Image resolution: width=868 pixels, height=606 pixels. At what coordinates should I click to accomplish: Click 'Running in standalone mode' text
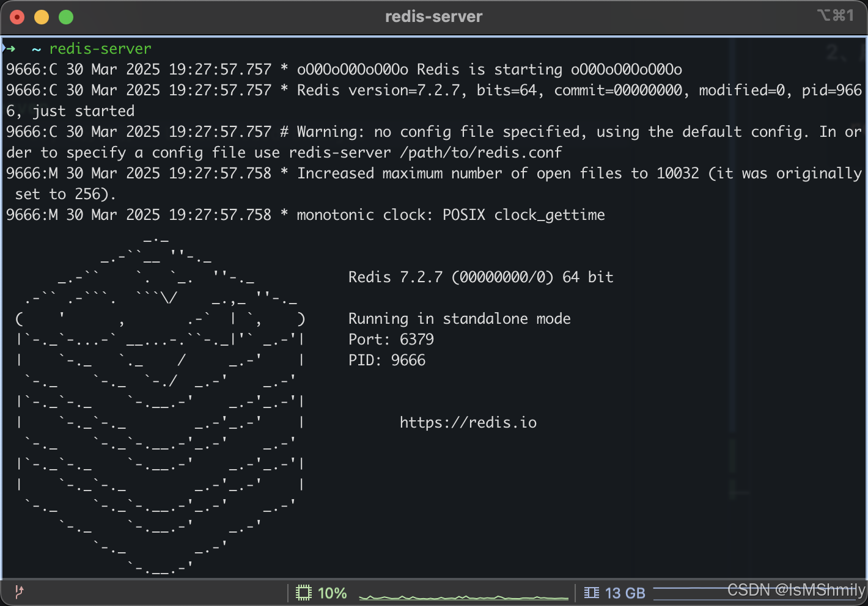[460, 319]
